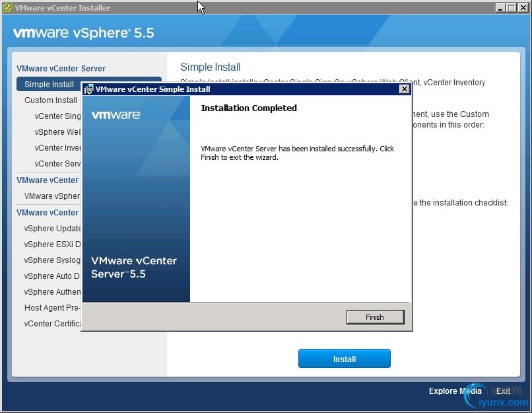Close the VMware vCenter Simple Install dialog
Image resolution: width=532 pixels, height=413 pixels.
coord(404,89)
